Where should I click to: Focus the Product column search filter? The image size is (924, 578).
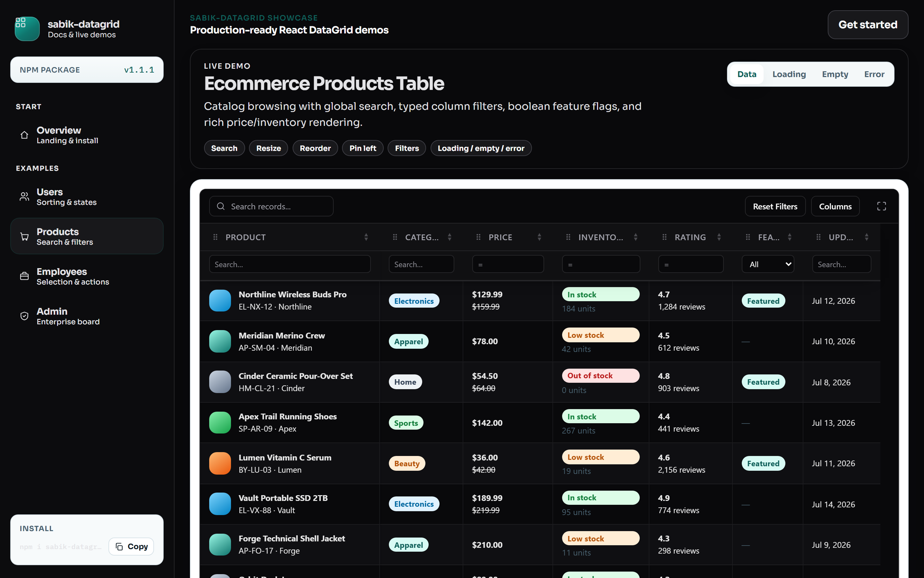pyautogui.click(x=290, y=264)
